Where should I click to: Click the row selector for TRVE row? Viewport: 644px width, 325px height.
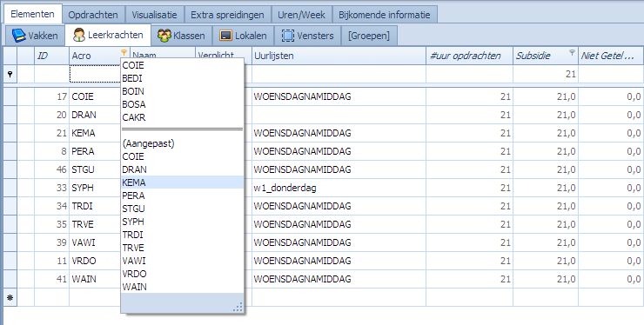tap(10, 224)
